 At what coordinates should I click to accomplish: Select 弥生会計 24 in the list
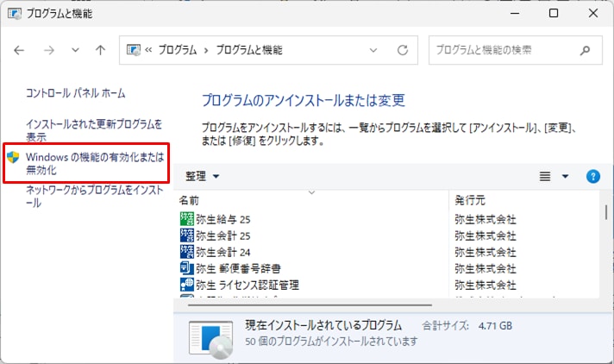pyautogui.click(x=223, y=253)
